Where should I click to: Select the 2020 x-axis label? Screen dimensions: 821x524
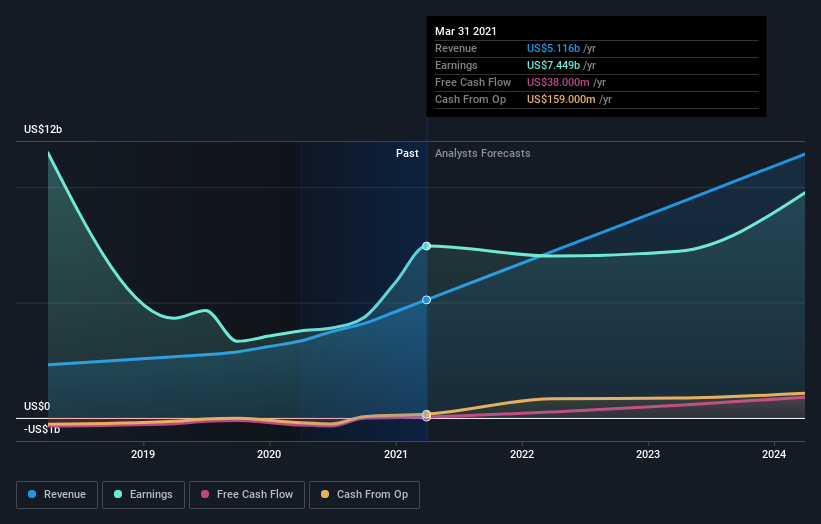pyautogui.click(x=269, y=454)
